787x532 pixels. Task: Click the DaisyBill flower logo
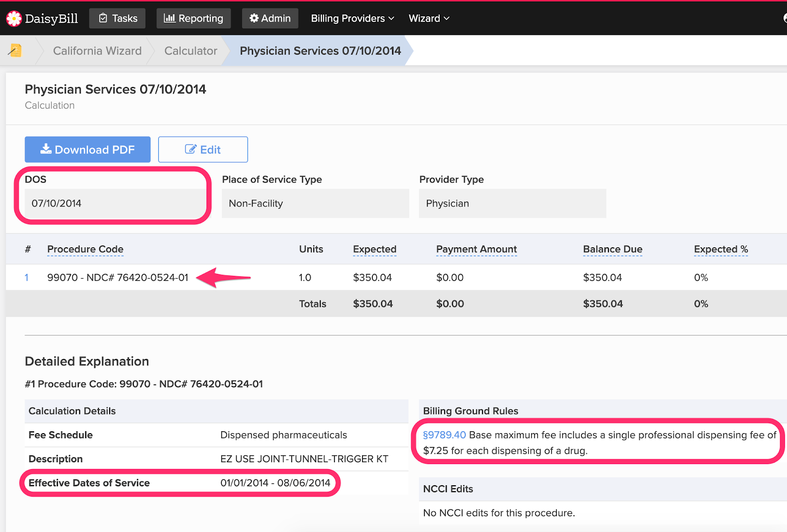point(14,19)
